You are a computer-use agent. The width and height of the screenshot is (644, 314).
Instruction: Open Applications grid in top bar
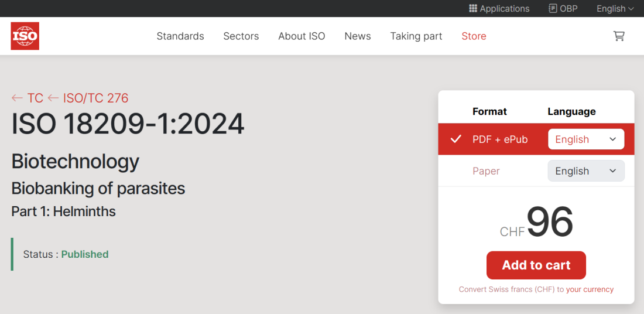click(x=499, y=9)
